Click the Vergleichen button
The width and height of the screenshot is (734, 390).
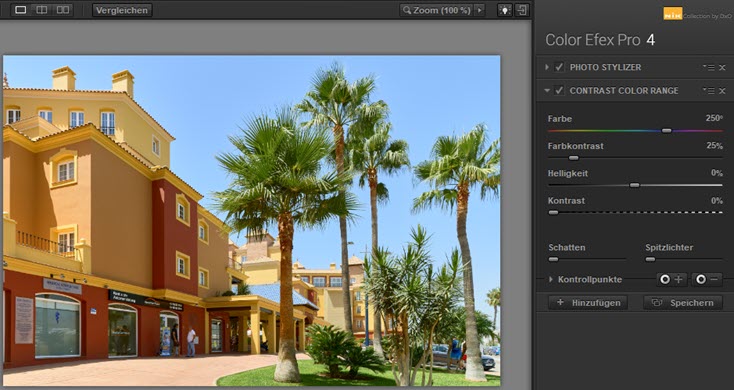pyautogui.click(x=122, y=10)
